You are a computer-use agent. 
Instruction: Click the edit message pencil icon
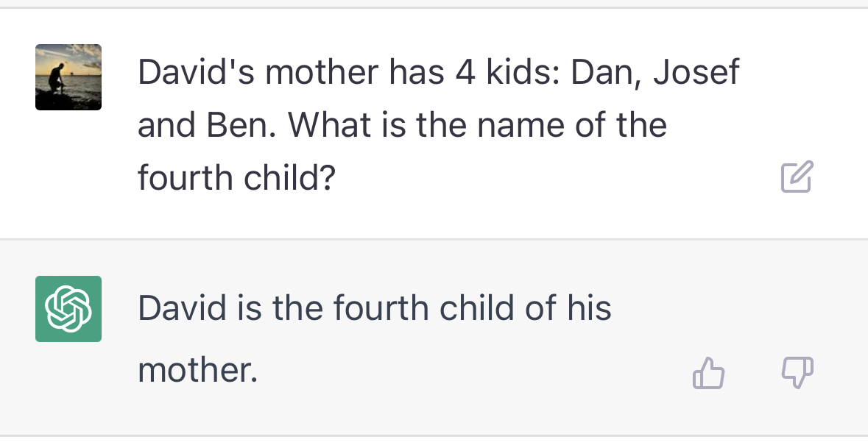click(797, 177)
